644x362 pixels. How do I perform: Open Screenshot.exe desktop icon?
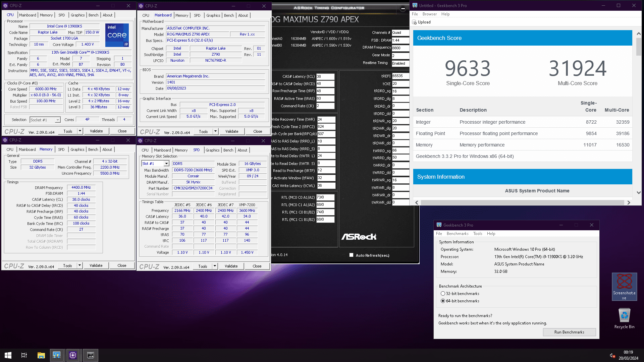click(624, 287)
